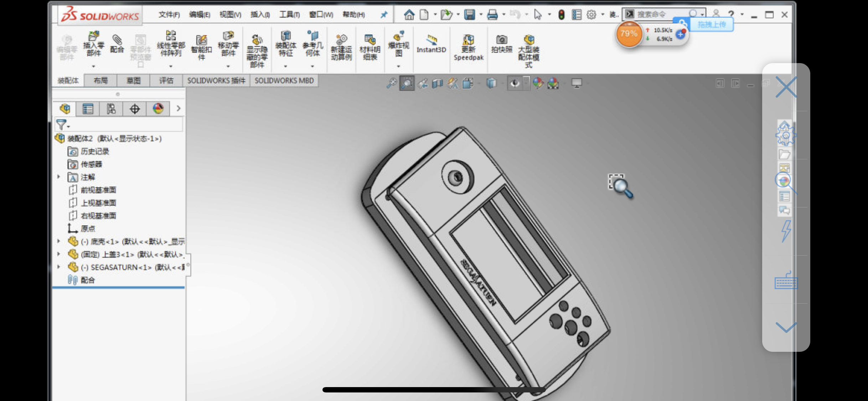
Task: Insert Bill of Materials (材料明细表)
Action: (370, 48)
